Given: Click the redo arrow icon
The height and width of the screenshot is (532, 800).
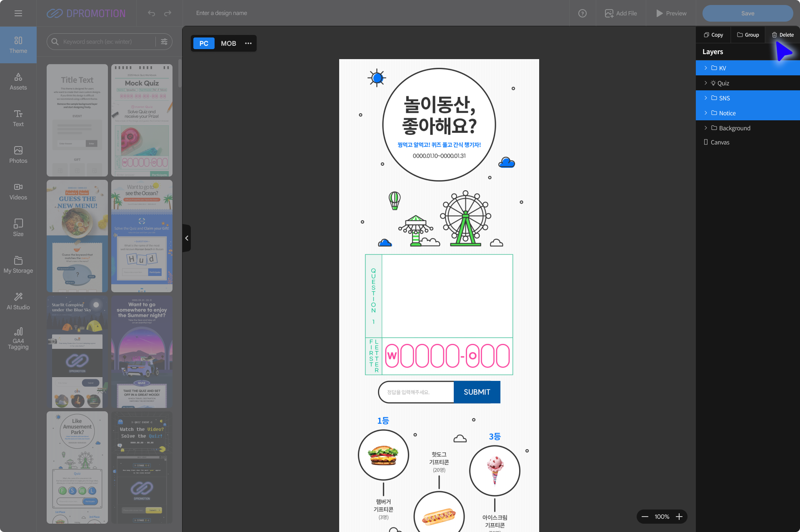Looking at the screenshot, I should click(167, 13).
